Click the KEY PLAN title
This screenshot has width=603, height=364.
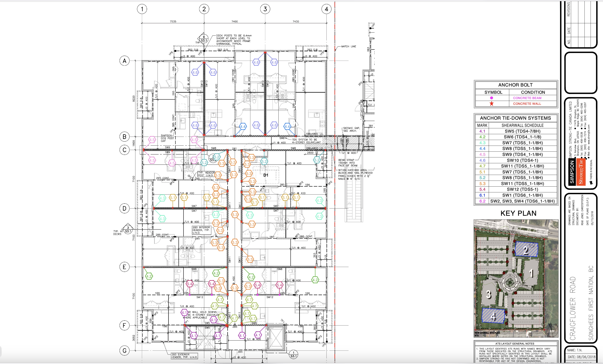(x=518, y=213)
